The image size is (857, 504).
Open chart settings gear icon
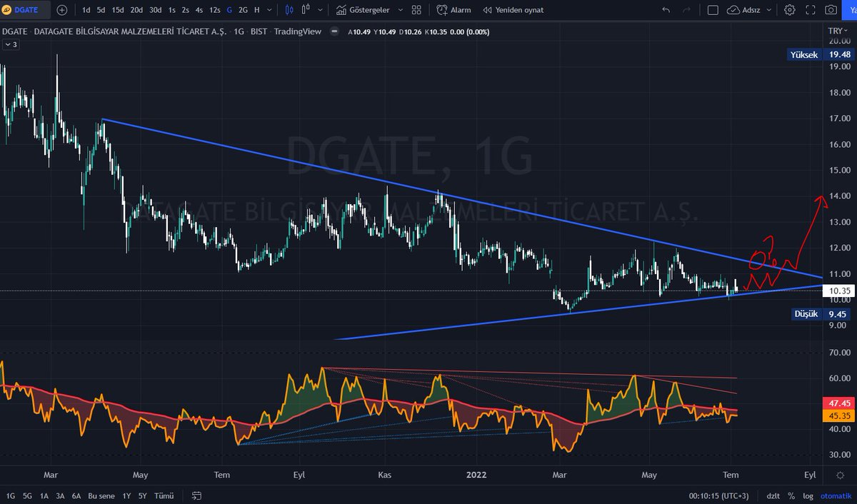point(789,10)
